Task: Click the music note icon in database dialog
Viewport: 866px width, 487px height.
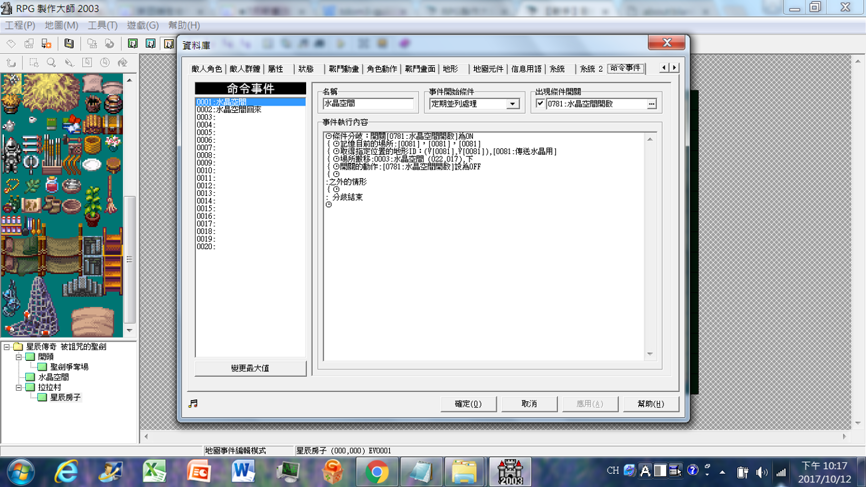Action: pyautogui.click(x=193, y=404)
